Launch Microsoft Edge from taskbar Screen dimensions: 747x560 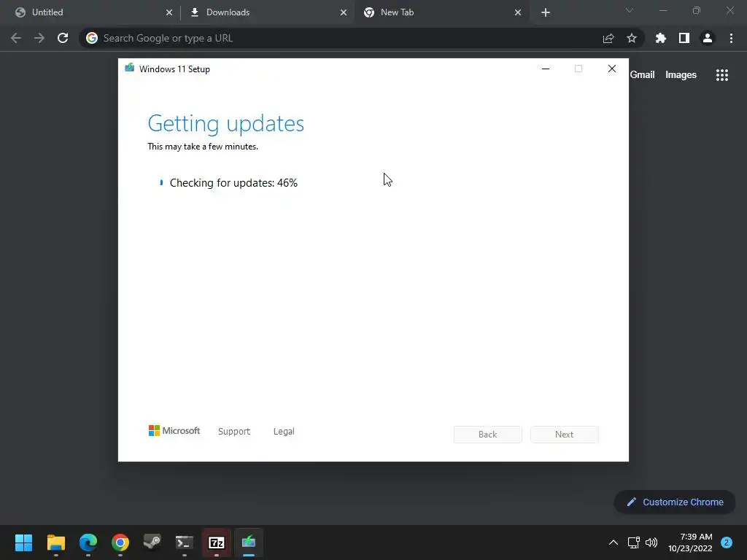pyautogui.click(x=88, y=542)
